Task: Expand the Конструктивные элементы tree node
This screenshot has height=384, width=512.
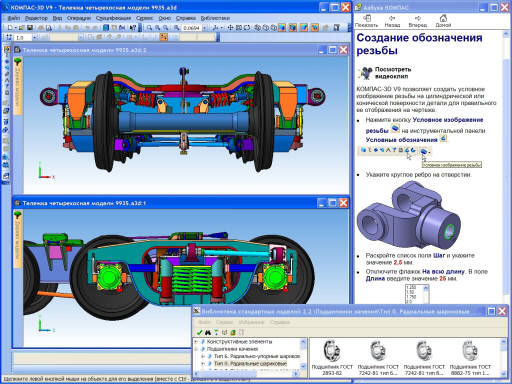Action: point(196,342)
